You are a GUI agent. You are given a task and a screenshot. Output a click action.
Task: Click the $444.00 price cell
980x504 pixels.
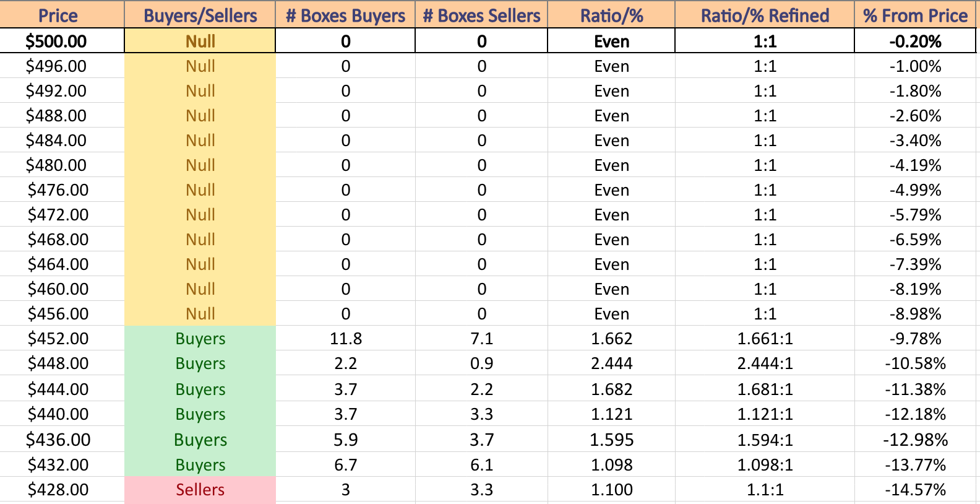point(62,389)
